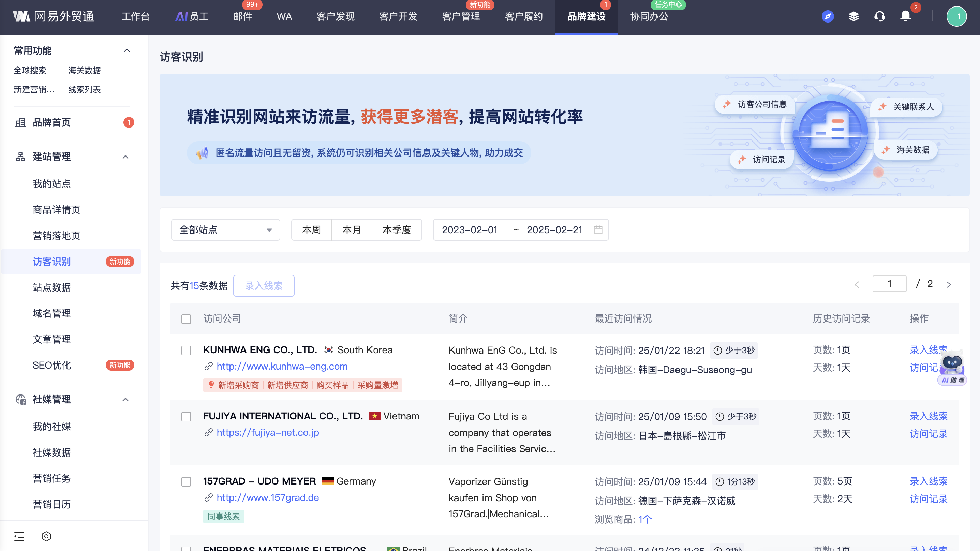
Task: Collapse the 常用功能 section
Action: [127, 50]
